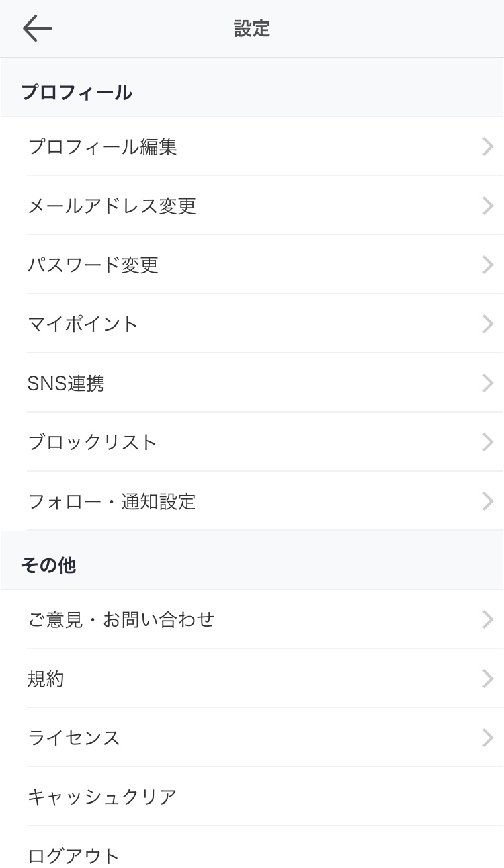Open メールアドレス変更 option
The height and width of the screenshot is (868, 504).
pos(112,206)
